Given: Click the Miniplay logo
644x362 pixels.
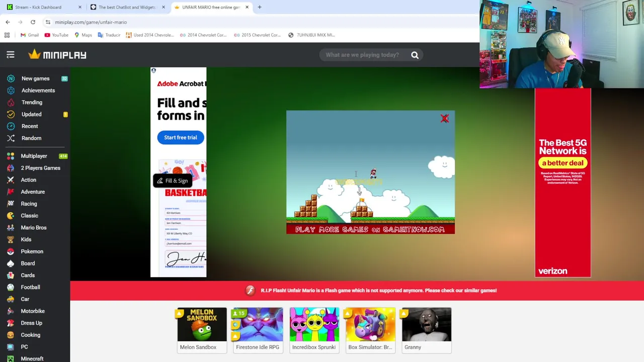Looking at the screenshot, I should tap(57, 55).
